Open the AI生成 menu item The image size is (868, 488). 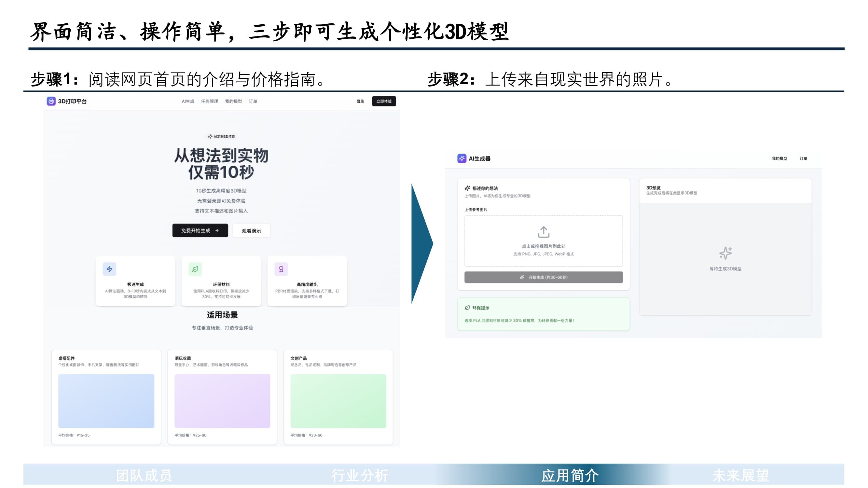(188, 101)
